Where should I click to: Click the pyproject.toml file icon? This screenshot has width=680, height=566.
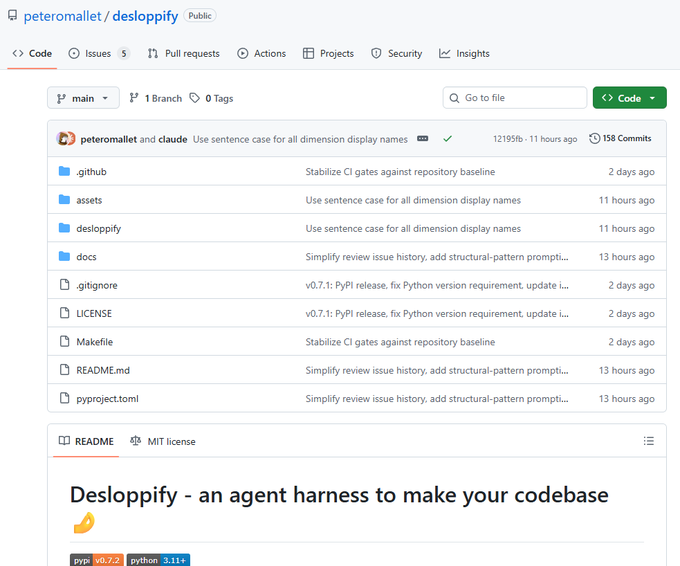[x=64, y=398]
